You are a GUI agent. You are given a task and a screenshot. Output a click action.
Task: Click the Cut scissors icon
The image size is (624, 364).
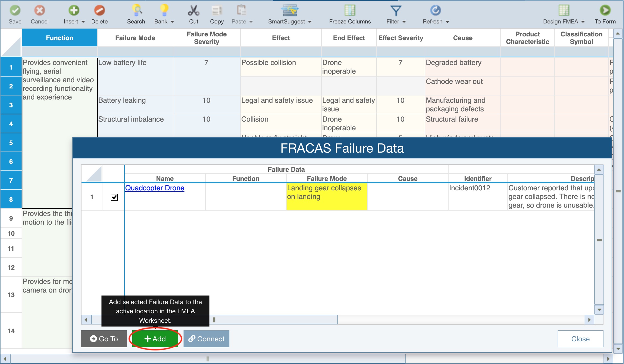click(194, 11)
